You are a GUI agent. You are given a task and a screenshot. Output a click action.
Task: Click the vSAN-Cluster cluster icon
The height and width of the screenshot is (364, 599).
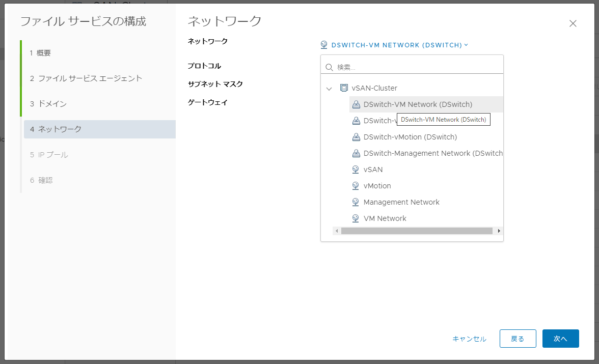click(x=344, y=88)
